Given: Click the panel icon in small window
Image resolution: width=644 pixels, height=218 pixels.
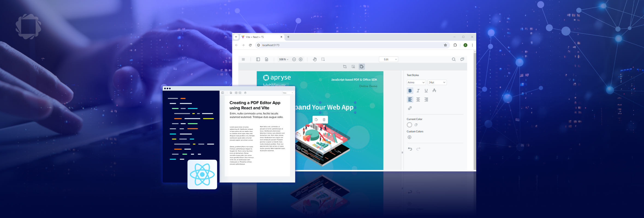Looking at the screenshot, I should (223, 93).
